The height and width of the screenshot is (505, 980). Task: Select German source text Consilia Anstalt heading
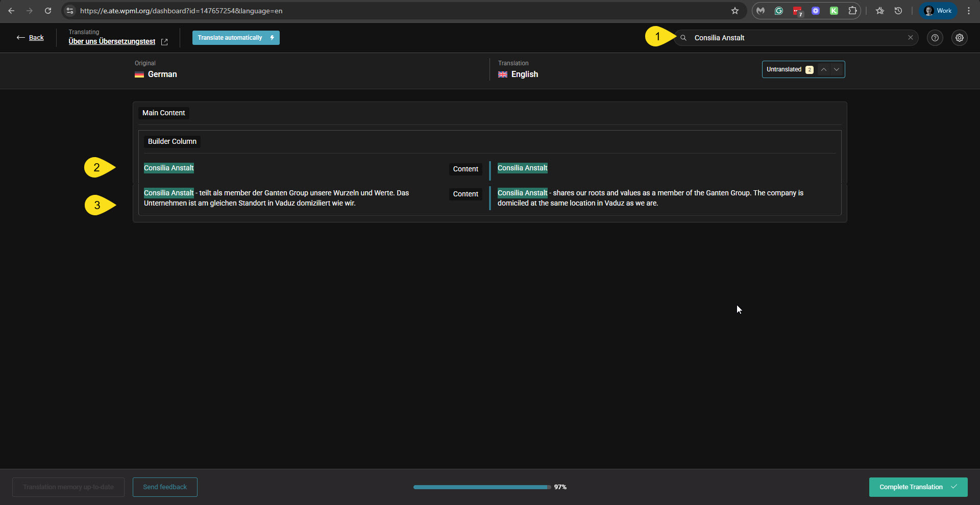click(168, 168)
